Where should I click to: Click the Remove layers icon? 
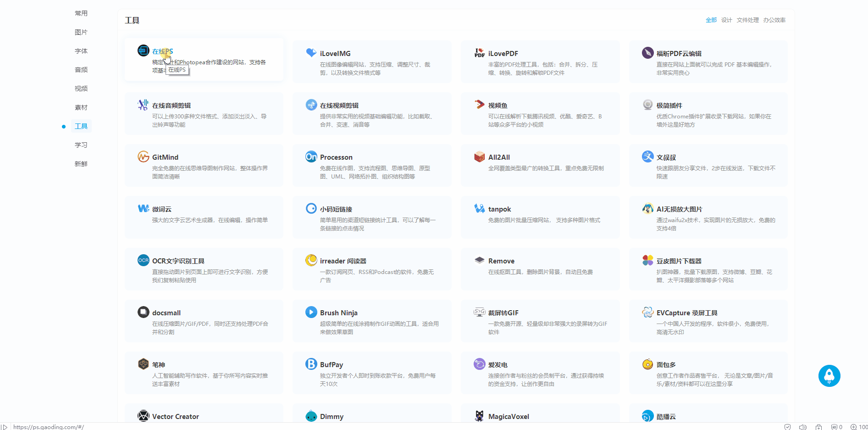(x=480, y=260)
